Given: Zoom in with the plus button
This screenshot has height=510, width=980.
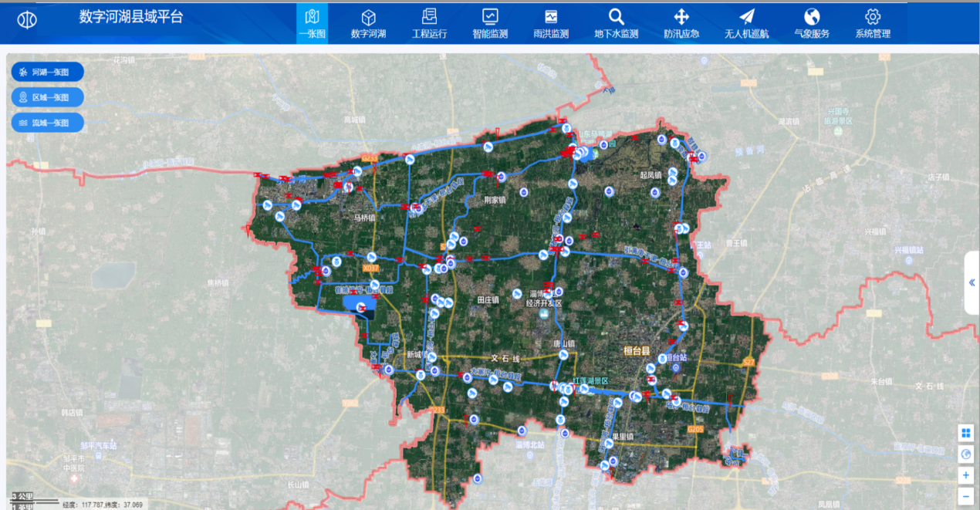Looking at the screenshot, I should coord(965,475).
